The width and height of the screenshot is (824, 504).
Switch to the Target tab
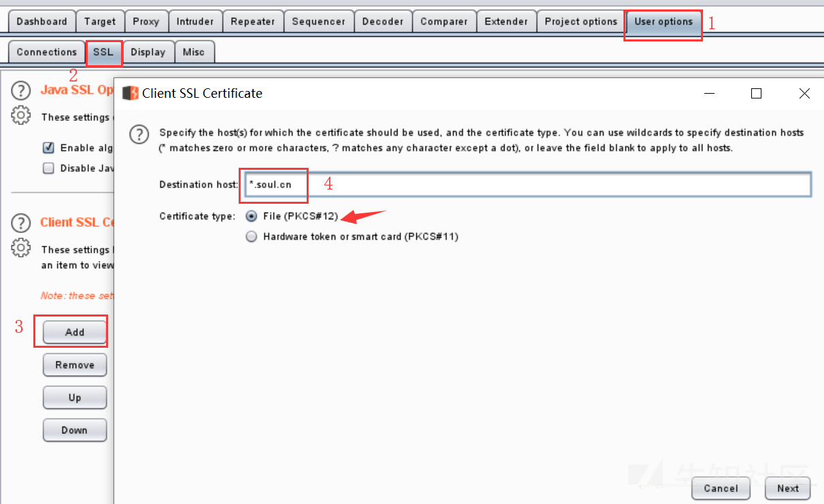tap(100, 21)
